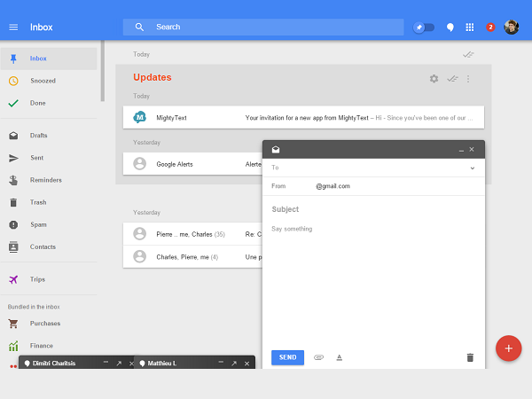Viewport: 532px width, 399px height.
Task: Open the Google apps grid
Action: [x=470, y=27]
